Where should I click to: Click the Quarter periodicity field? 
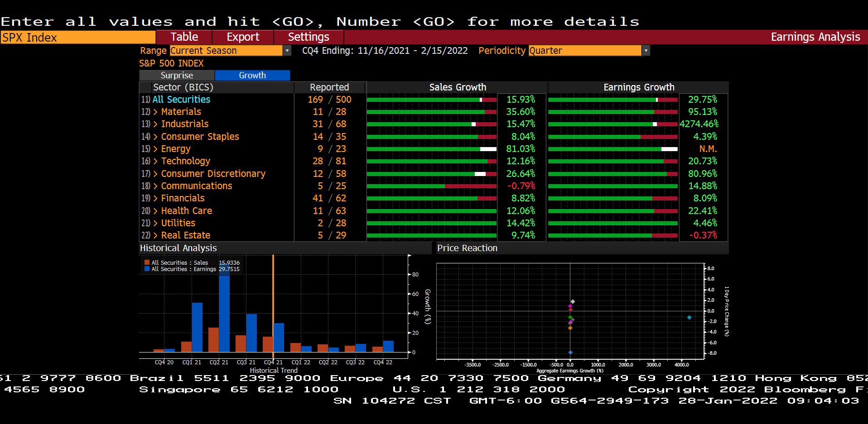tap(585, 51)
